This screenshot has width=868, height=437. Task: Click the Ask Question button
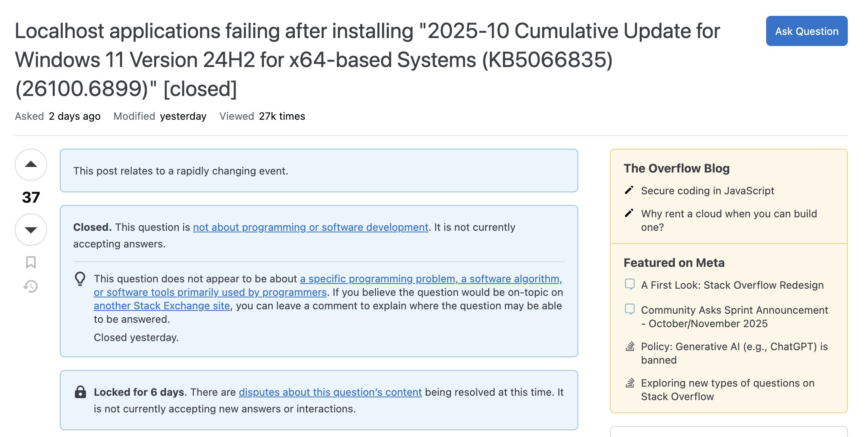(807, 31)
